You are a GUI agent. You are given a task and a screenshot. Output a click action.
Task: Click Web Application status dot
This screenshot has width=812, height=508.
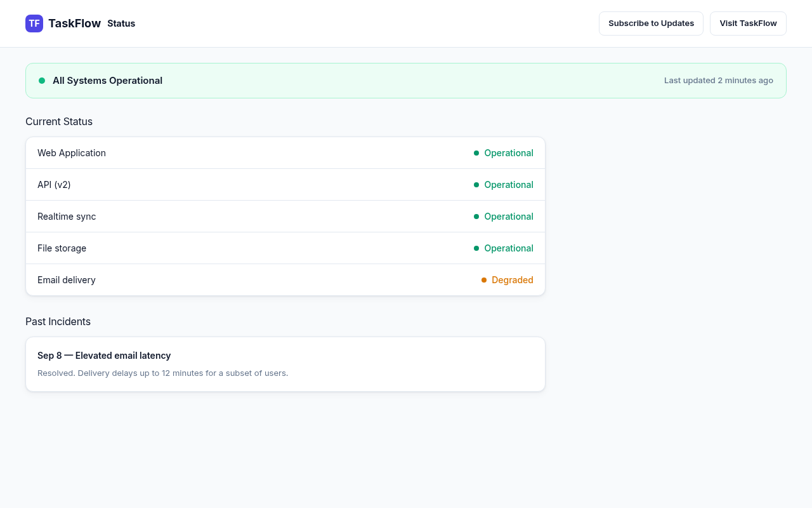[476, 153]
